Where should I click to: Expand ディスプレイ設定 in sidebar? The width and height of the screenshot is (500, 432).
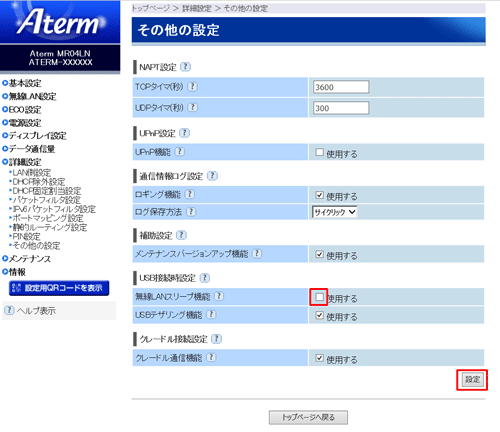point(34,136)
